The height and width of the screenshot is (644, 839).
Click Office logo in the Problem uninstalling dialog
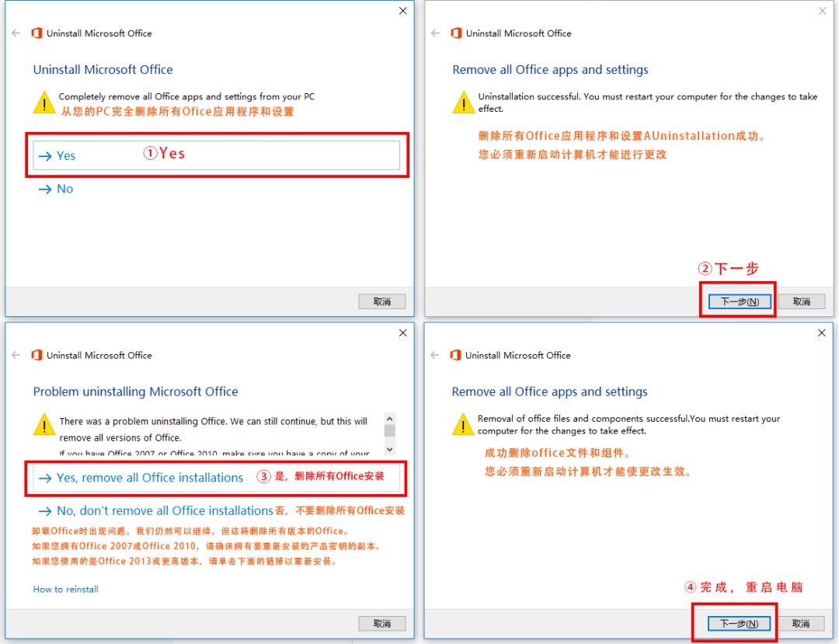click(x=37, y=355)
